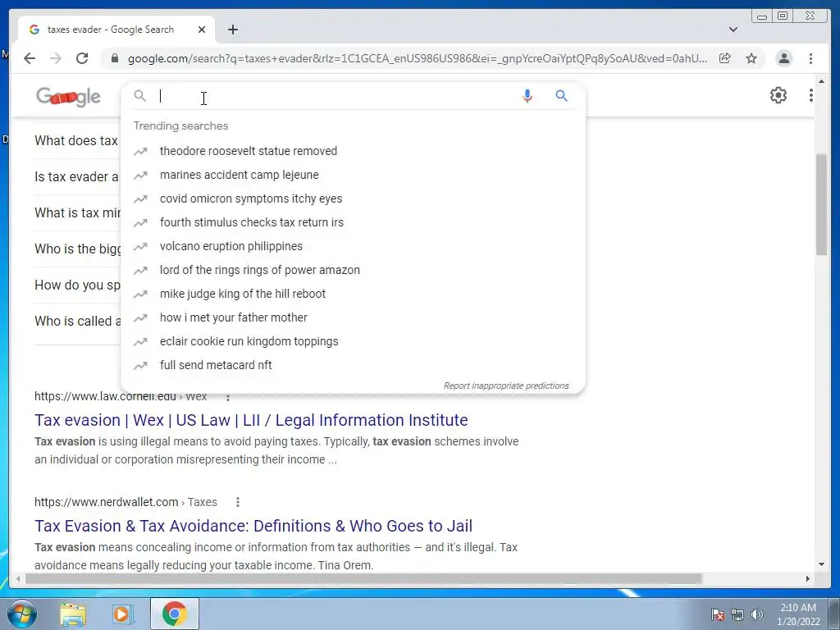Open 'Tax evasion | Wex | US Law' result
840x630 pixels.
(251, 420)
